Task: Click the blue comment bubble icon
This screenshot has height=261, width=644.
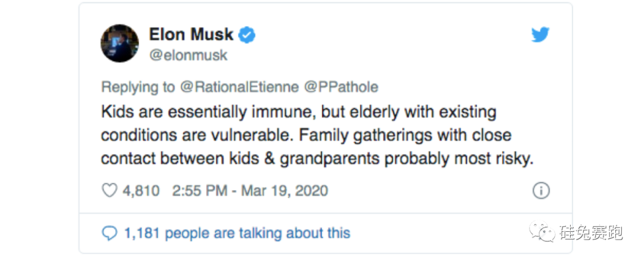Action: pyautogui.click(x=110, y=232)
